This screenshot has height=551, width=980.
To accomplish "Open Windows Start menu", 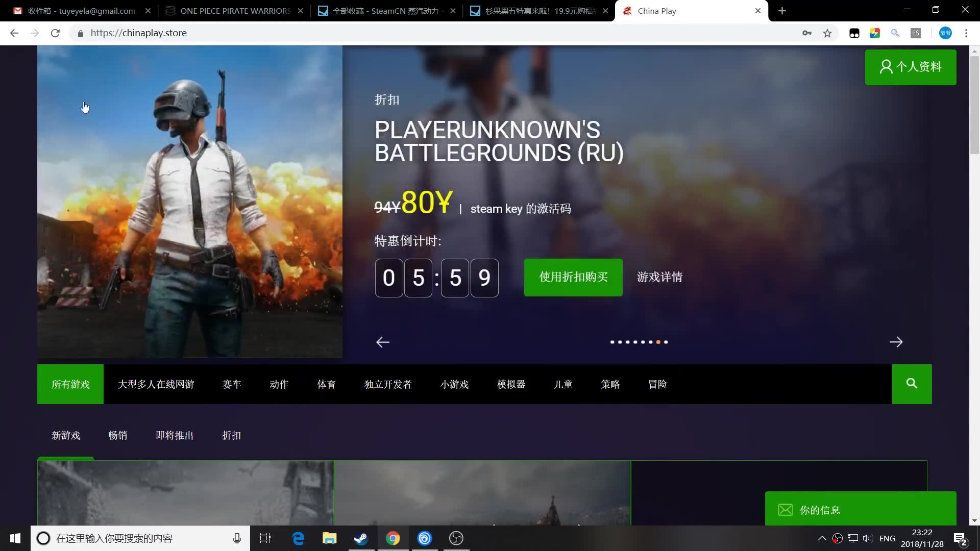I will coord(15,538).
